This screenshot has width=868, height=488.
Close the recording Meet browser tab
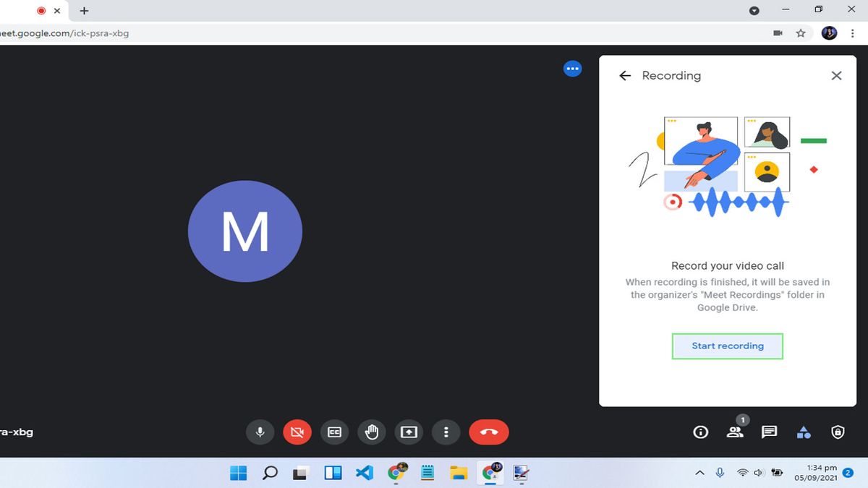tap(57, 11)
